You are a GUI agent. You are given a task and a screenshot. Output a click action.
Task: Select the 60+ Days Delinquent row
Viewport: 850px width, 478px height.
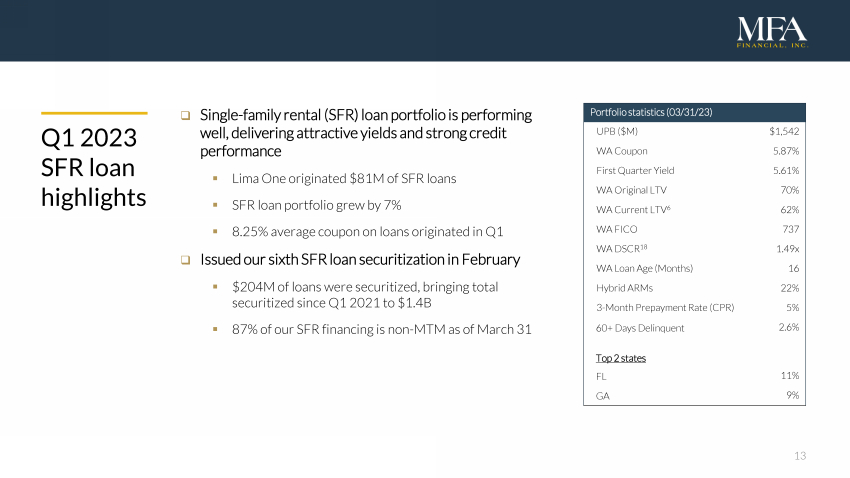[693, 327]
